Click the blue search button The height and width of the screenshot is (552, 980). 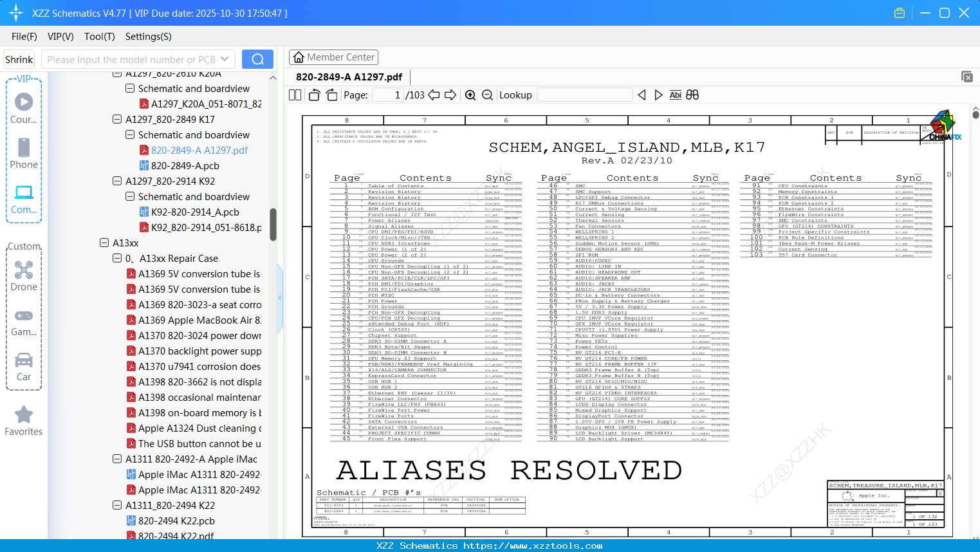[x=257, y=59]
